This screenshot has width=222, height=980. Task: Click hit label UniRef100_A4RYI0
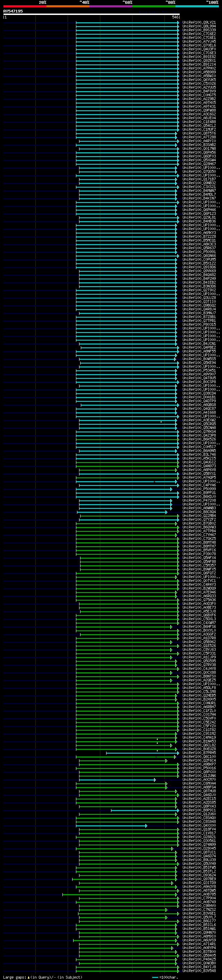point(199,141)
